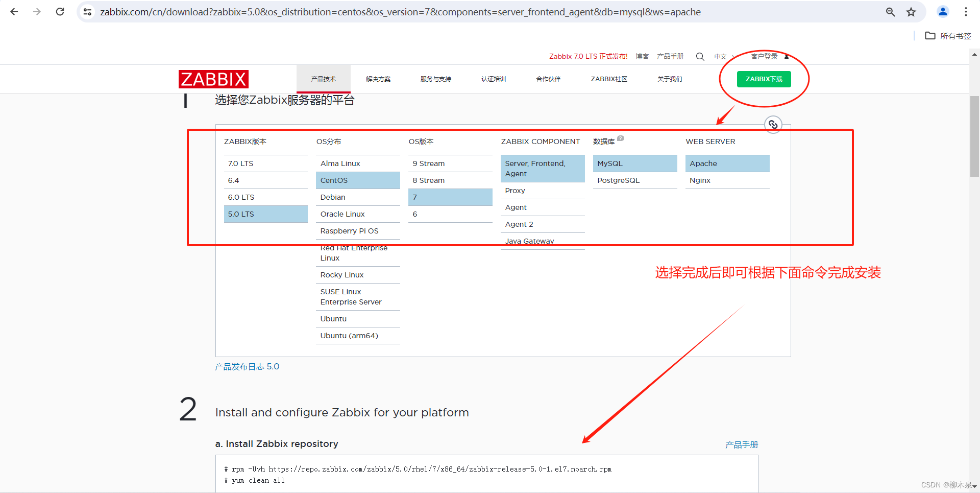Open the Chrome three-dot menu
The width and height of the screenshot is (980, 493).
click(x=966, y=12)
